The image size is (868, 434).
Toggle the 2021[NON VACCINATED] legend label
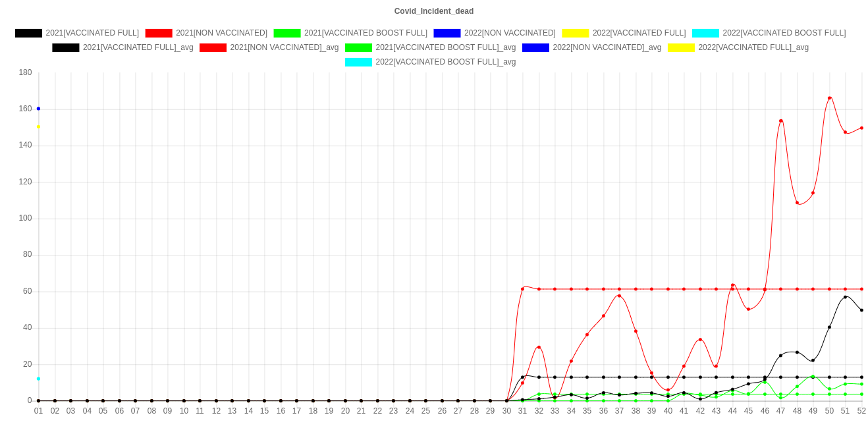[x=221, y=33]
